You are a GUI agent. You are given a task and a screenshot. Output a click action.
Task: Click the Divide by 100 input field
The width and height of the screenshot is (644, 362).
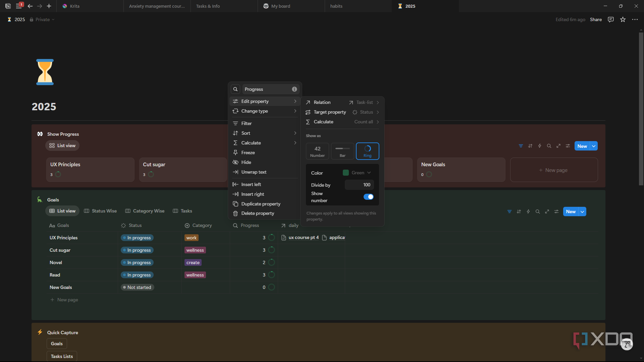coord(359,185)
